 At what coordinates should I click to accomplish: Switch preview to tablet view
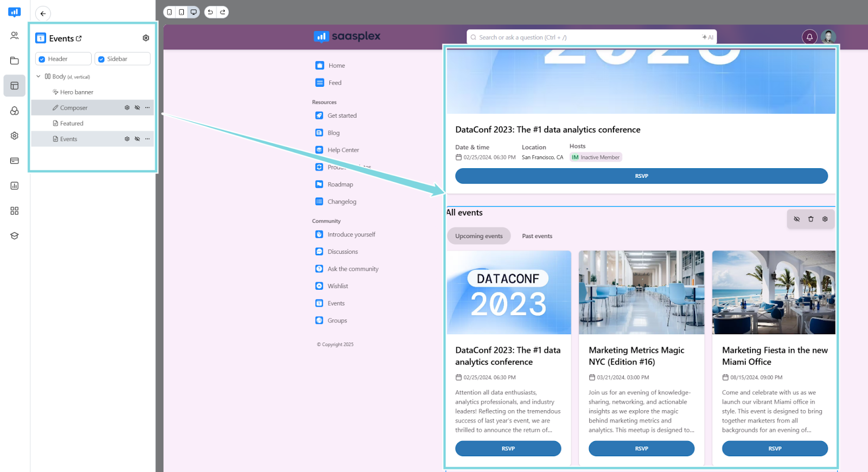coord(182,12)
